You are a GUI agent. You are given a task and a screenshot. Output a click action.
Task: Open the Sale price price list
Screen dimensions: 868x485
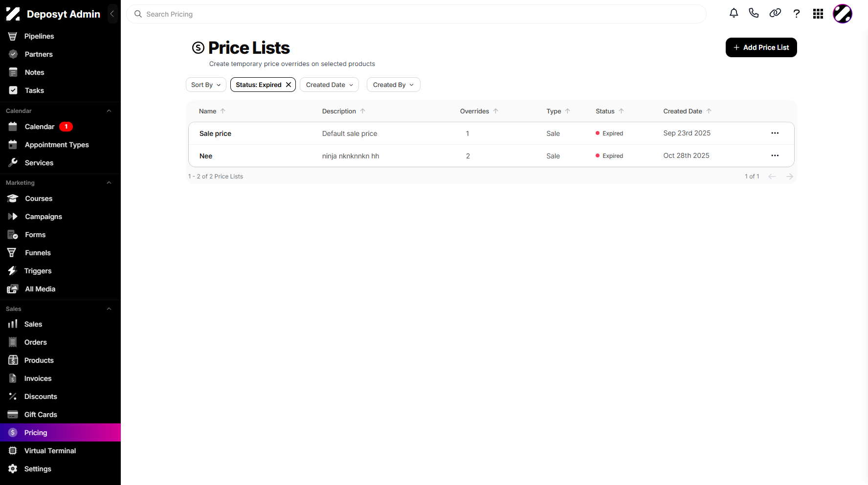click(215, 133)
